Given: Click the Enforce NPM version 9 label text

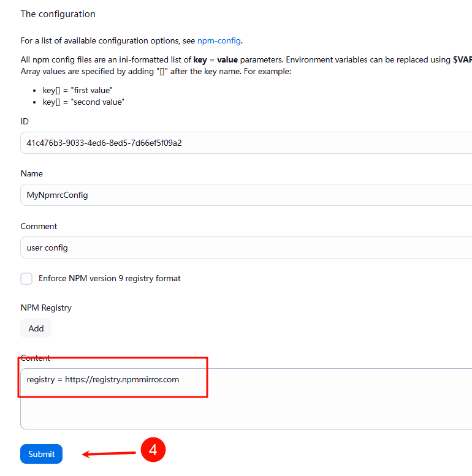Looking at the screenshot, I should tap(110, 278).
